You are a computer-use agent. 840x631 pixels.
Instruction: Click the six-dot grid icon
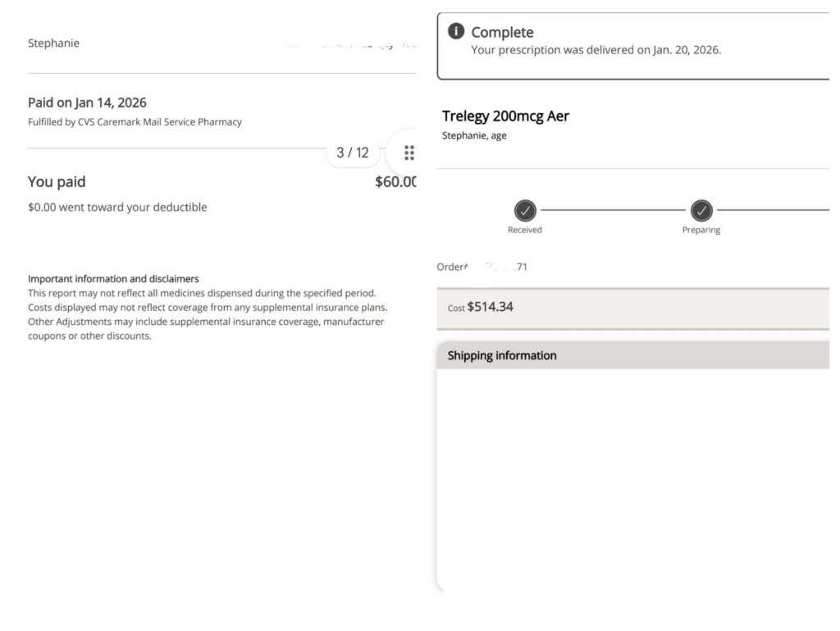(x=409, y=153)
